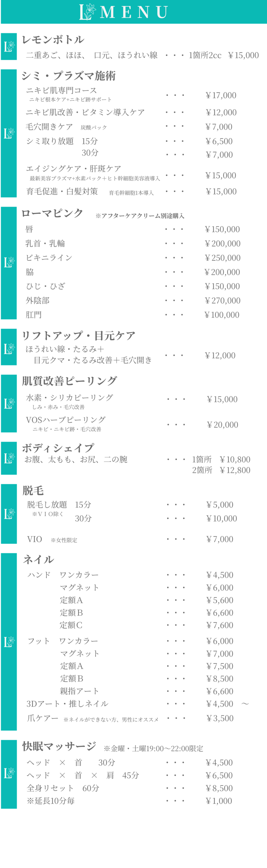267x868 pixels.
Task: Click the logo icon beside 肌質改善ピーリング
Action: (9, 403)
